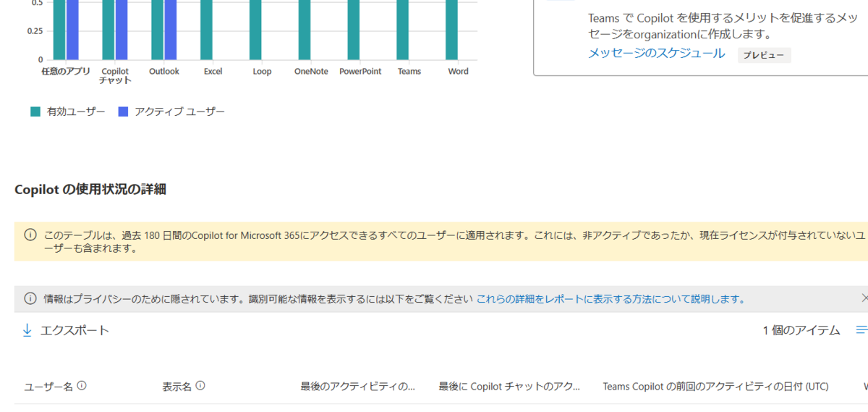
Task: Select the teal bar above Excel
Action: [206, 30]
